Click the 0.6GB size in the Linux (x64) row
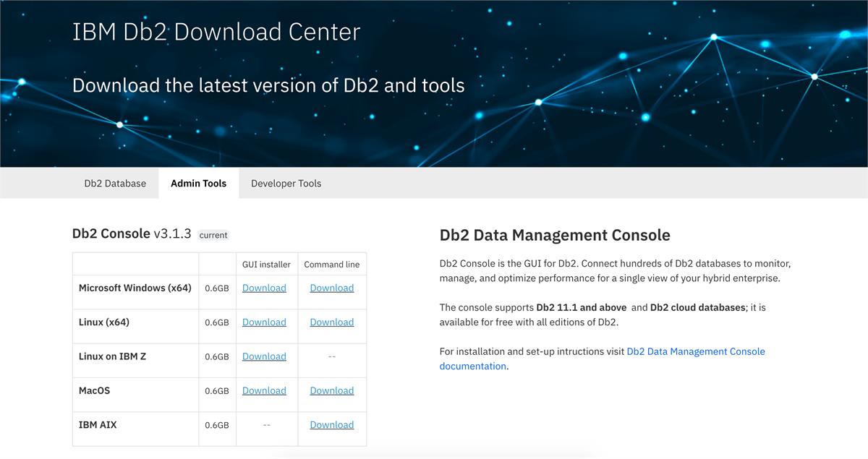868x459 pixels. pos(217,322)
